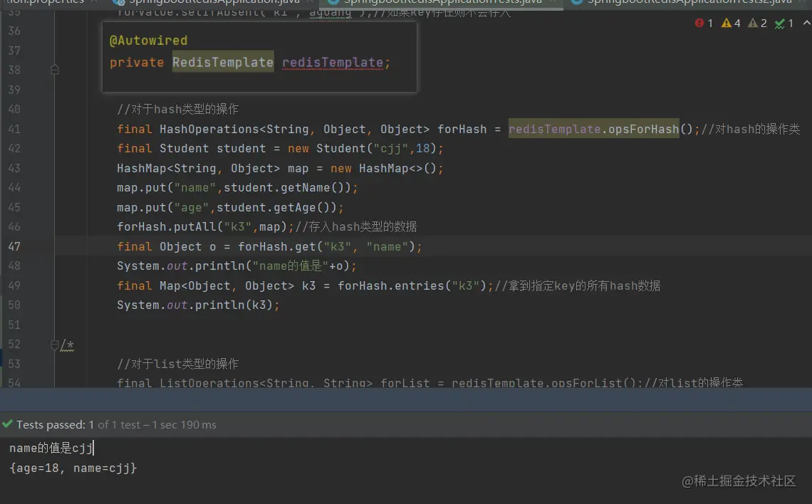Toggle the fold marker beside /* on line 52
812x504 pixels.
click(x=54, y=345)
